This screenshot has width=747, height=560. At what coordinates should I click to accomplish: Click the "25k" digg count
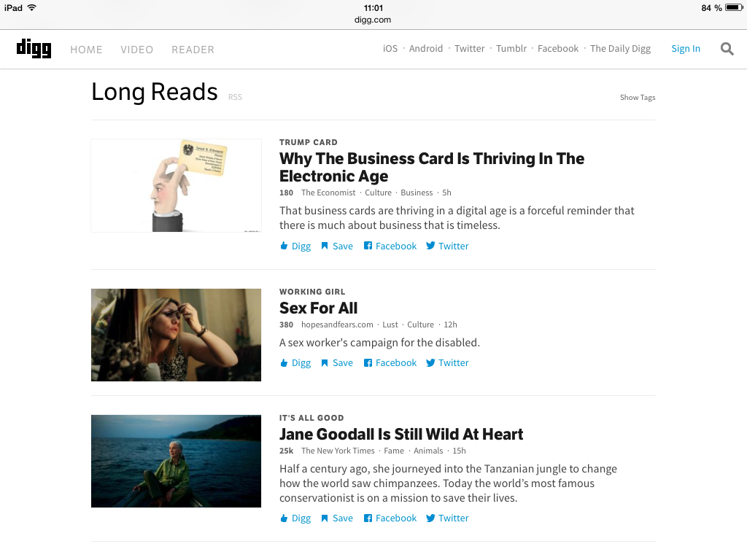click(x=286, y=451)
